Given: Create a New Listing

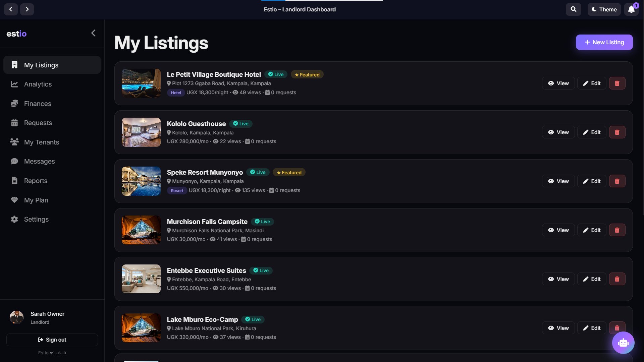Looking at the screenshot, I should [x=604, y=42].
